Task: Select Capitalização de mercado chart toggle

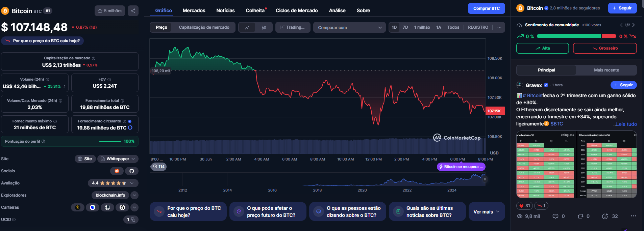Action: [x=204, y=27]
